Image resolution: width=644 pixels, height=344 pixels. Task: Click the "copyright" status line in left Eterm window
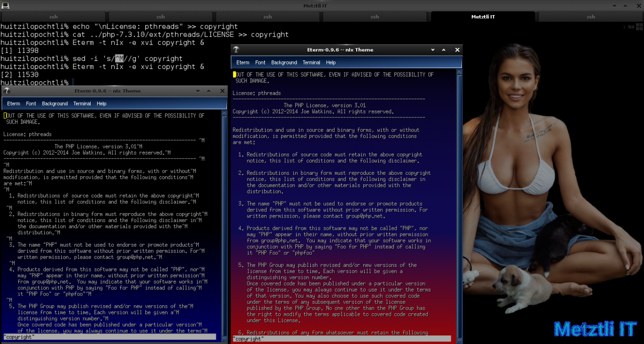(109, 336)
